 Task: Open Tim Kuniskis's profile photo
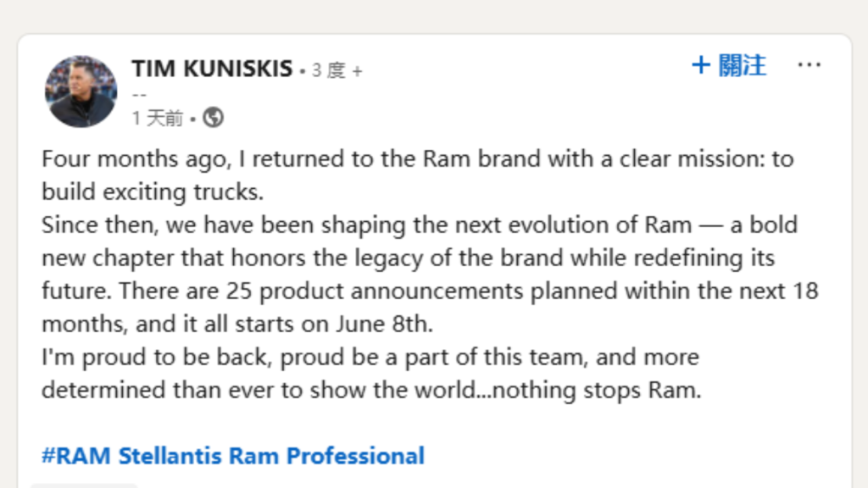pos(81,91)
